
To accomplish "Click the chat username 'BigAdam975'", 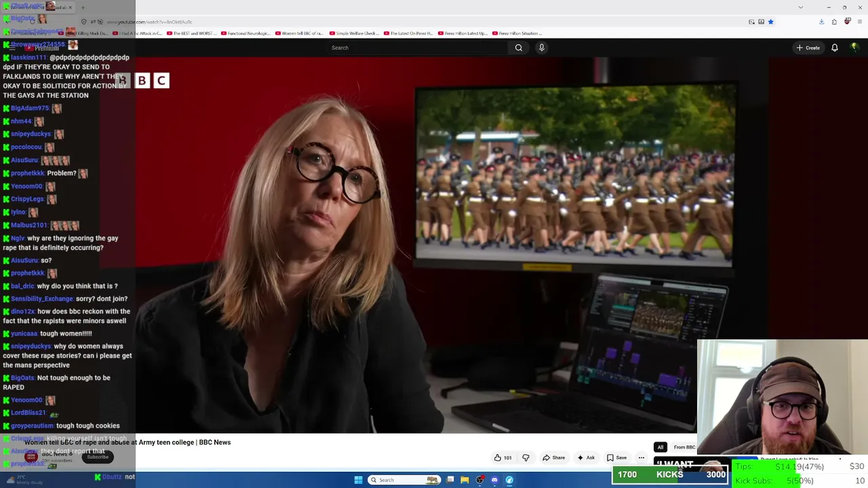I will [30, 108].
